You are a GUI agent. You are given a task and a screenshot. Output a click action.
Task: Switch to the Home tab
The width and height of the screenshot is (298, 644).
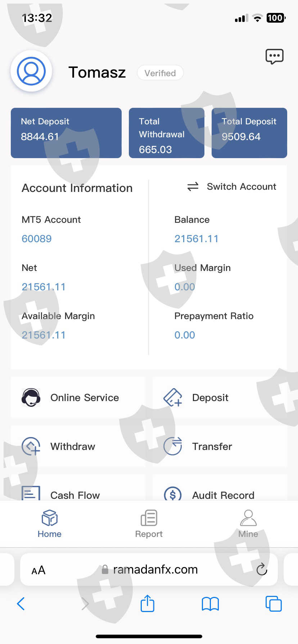(x=50, y=524)
